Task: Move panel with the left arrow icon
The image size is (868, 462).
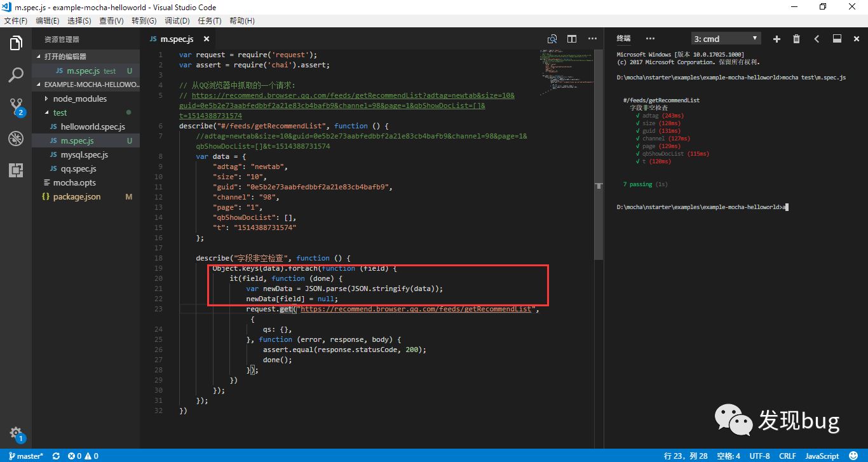Action: coord(817,39)
